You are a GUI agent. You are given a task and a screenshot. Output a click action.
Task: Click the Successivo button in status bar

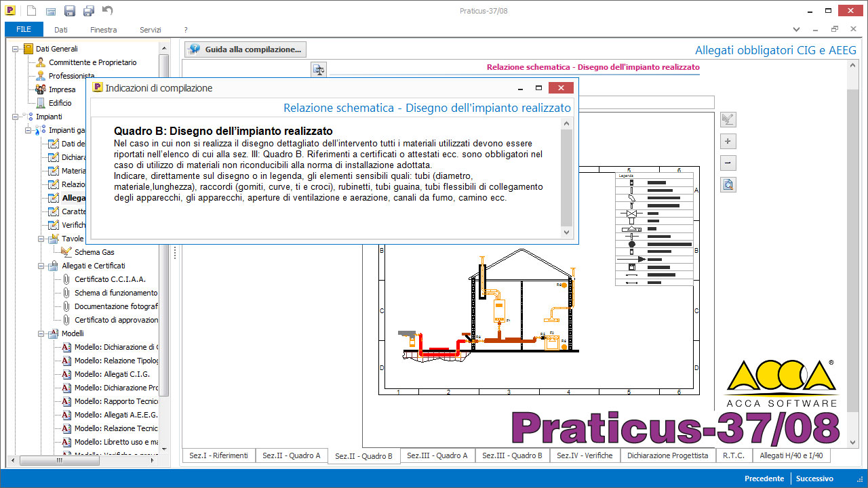(814, 479)
